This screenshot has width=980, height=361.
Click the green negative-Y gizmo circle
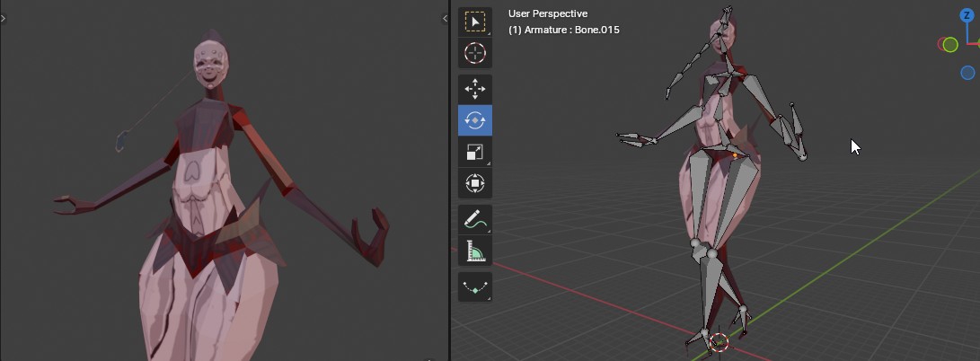click(949, 45)
